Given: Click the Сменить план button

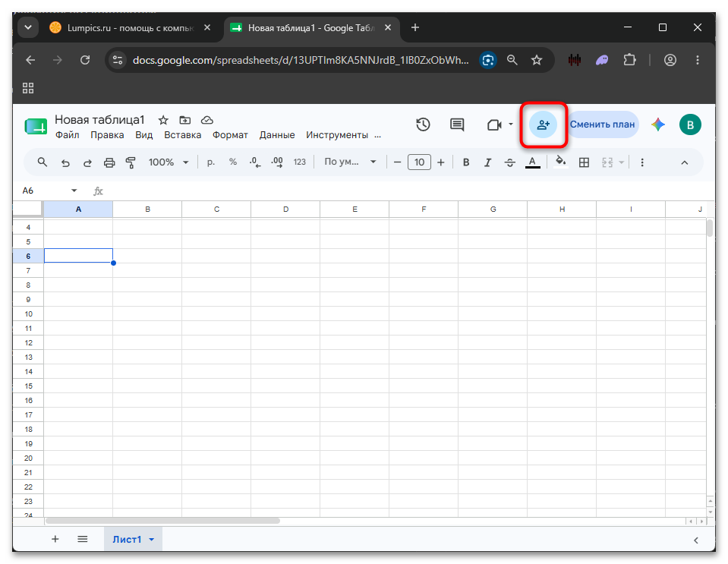Looking at the screenshot, I should (602, 124).
